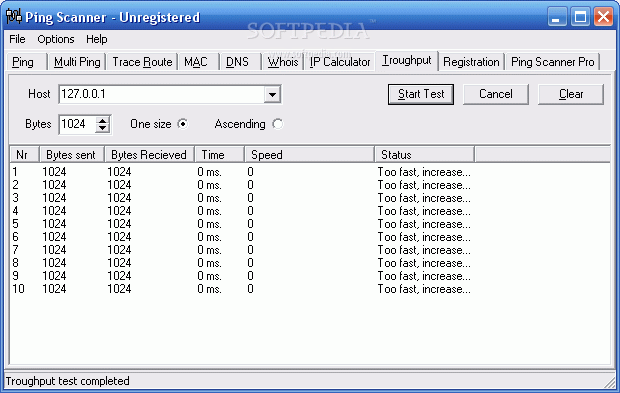This screenshot has height=393, width=620.
Task: Click the Time column header
Action: 219,155
